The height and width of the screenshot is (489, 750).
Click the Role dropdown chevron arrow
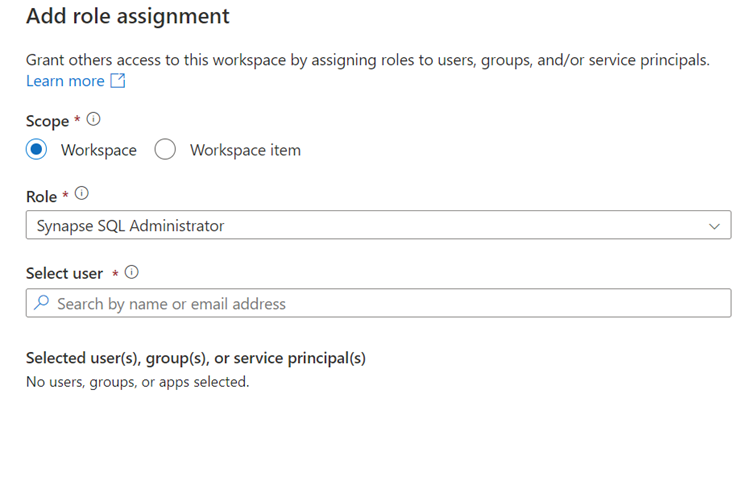coord(714,226)
